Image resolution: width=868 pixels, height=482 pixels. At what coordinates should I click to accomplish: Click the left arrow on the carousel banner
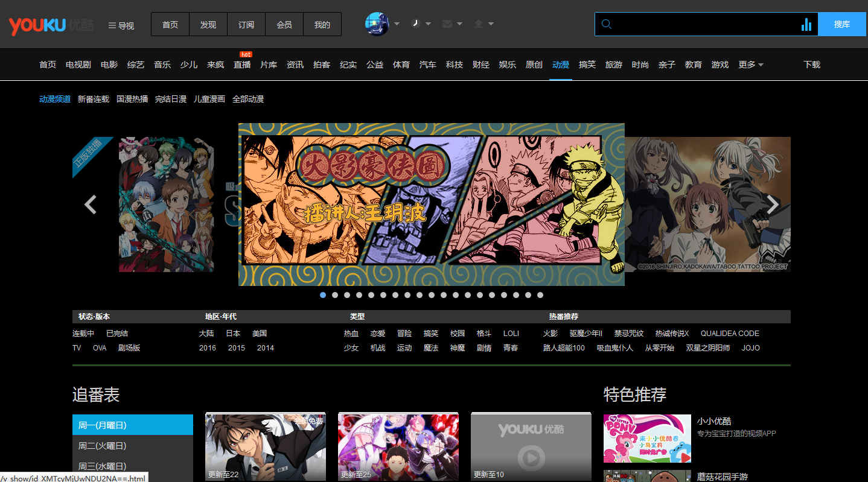click(x=90, y=205)
